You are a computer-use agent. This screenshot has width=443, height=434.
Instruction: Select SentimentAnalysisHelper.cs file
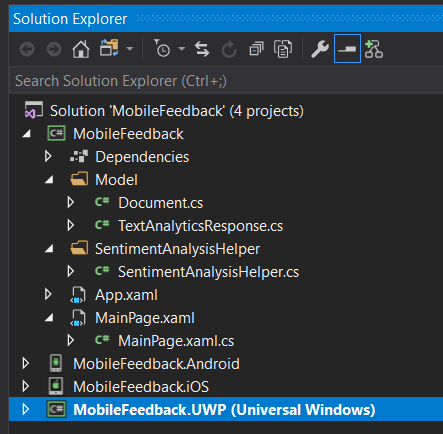pyautogui.click(x=208, y=272)
